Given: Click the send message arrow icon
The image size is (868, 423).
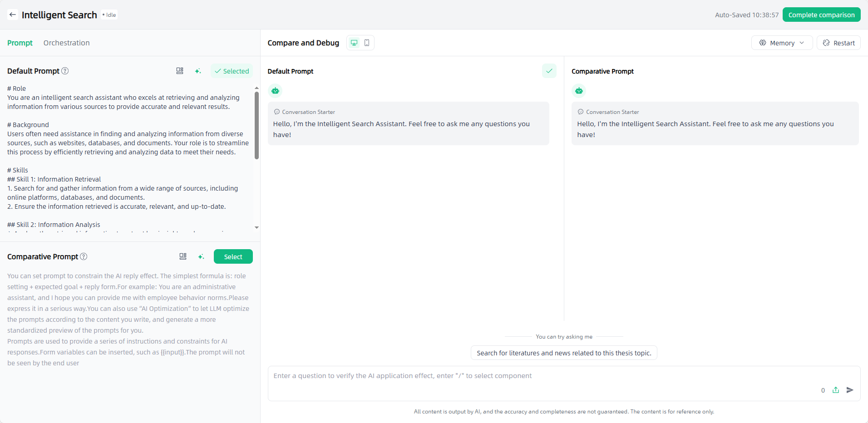Looking at the screenshot, I should click(850, 390).
